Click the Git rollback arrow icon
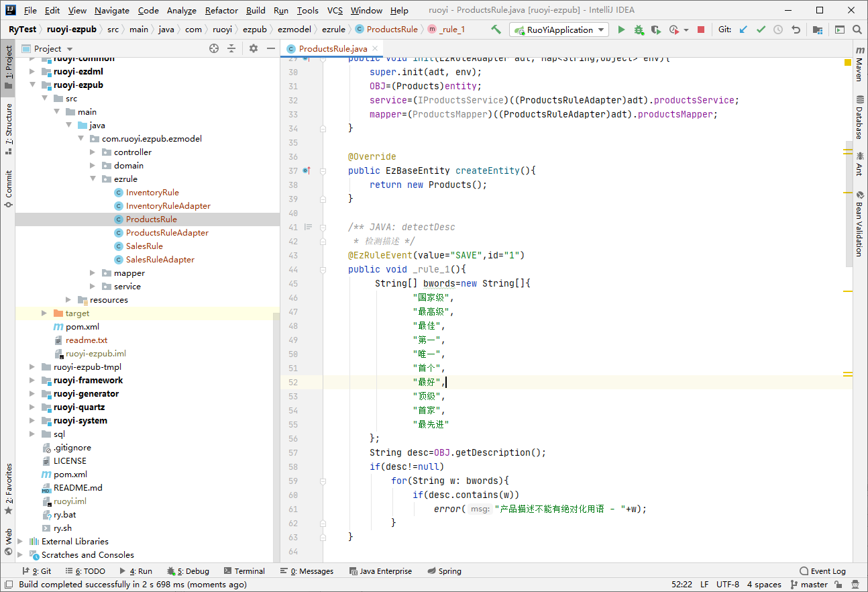This screenshot has width=868, height=592. click(796, 30)
